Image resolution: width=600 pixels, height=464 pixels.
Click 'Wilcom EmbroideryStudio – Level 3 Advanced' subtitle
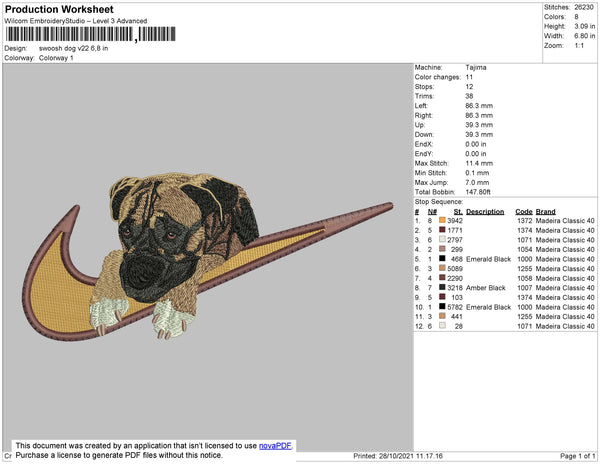tap(76, 21)
